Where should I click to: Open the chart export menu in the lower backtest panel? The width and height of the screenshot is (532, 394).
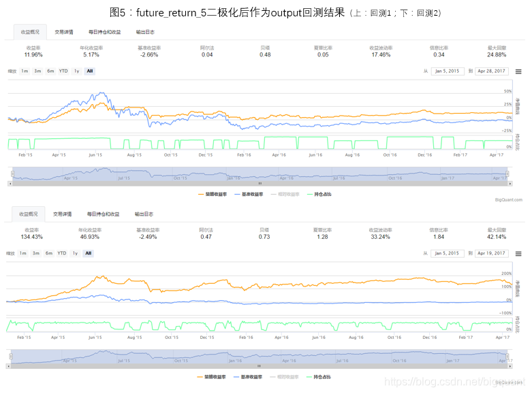click(x=518, y=254)
